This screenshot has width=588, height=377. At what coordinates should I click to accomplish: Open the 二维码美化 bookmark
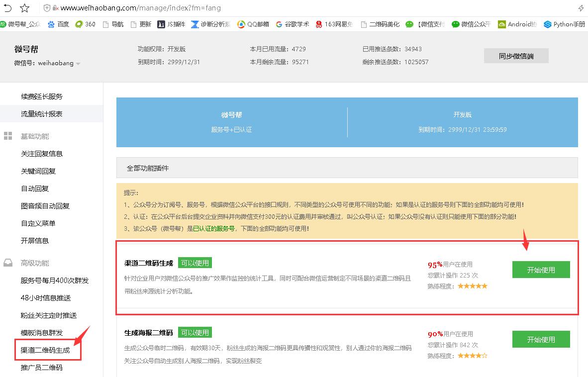(380, 24)
